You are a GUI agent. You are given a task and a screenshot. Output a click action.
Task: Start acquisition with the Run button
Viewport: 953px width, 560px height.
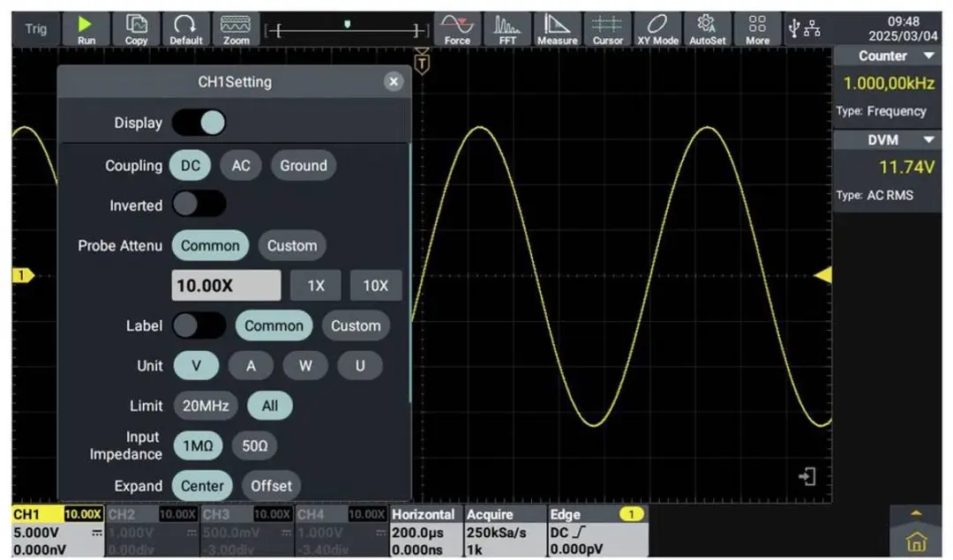point(86,29)
